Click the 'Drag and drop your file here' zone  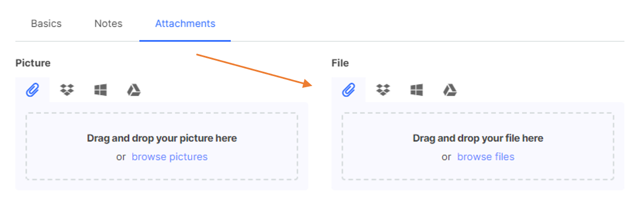pos(478,146)
